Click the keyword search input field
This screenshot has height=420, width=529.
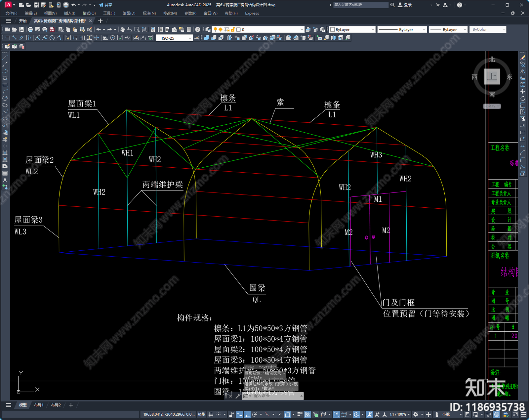click(361, 5)
